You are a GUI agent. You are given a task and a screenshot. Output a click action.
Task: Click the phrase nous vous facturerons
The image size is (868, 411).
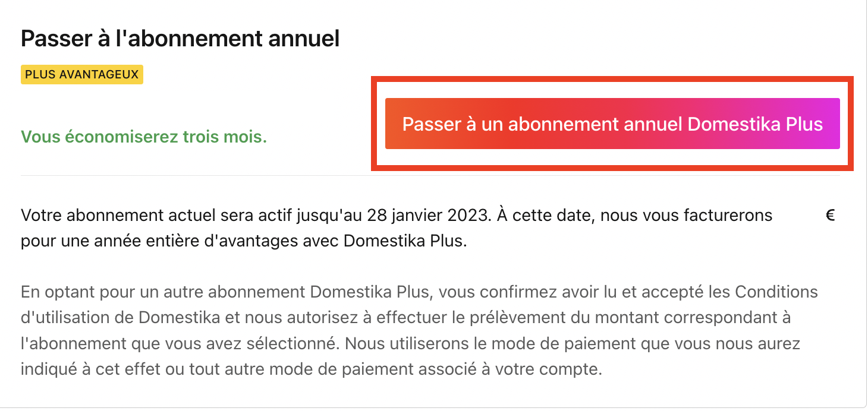coord(686,216)
